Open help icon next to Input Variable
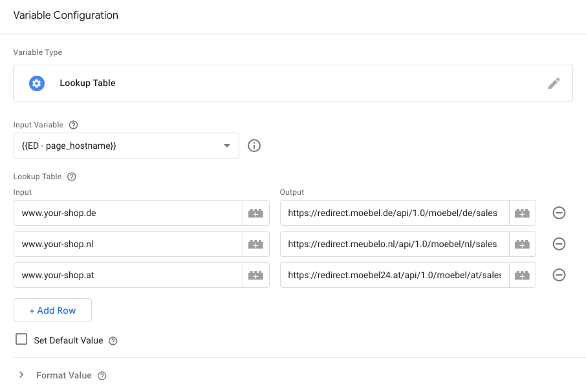 click(74, 125)
